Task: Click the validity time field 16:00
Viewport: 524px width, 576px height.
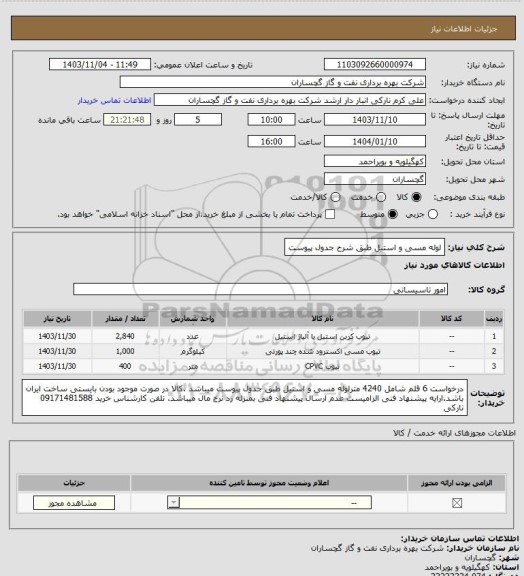Action: click(271, 141)
